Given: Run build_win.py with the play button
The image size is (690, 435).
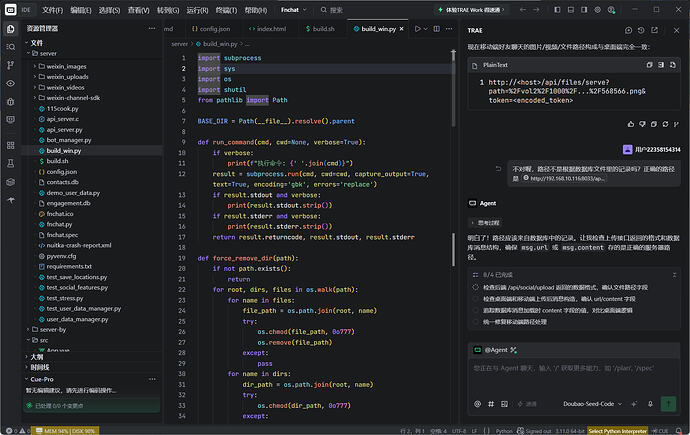Looking at the screenshot, I should coord(417,29).
